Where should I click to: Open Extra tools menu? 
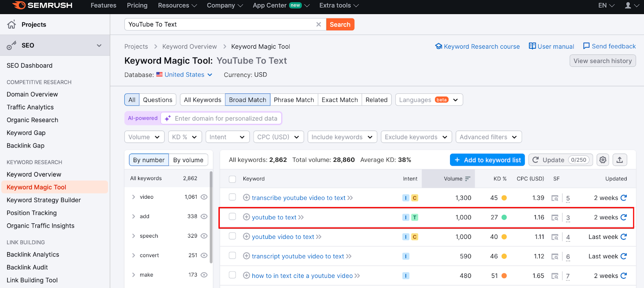point(339,6)
